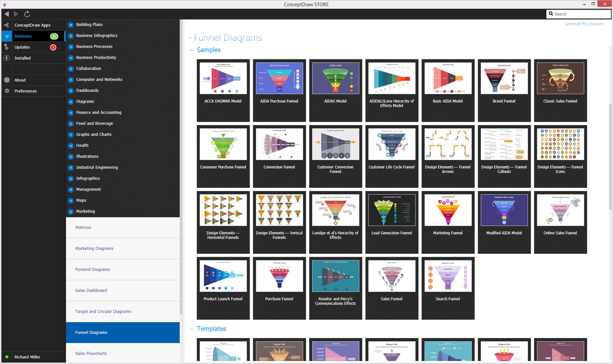613x364 pixels.
Task: Expand the Building Plans category
Action: coord(71,24)
